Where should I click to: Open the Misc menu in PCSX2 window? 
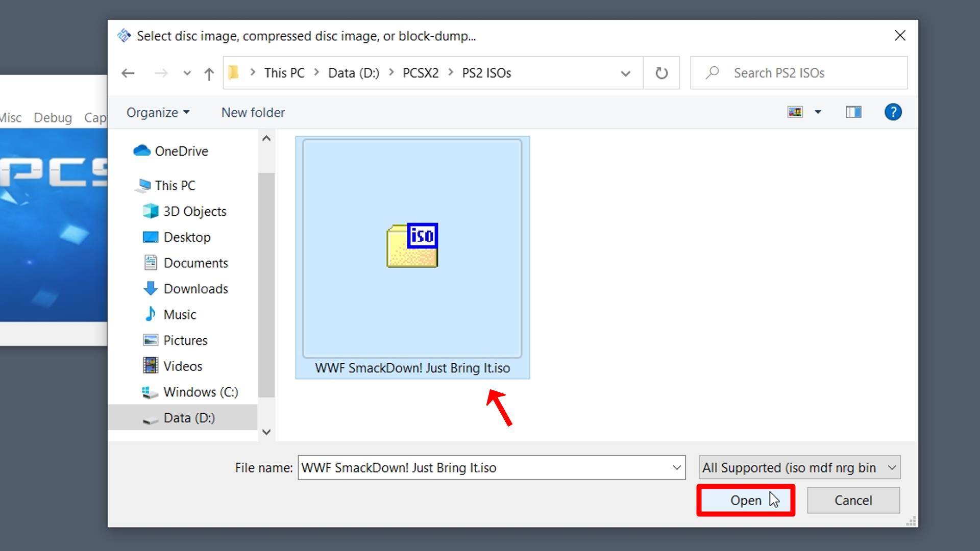(x=11, y=118)
